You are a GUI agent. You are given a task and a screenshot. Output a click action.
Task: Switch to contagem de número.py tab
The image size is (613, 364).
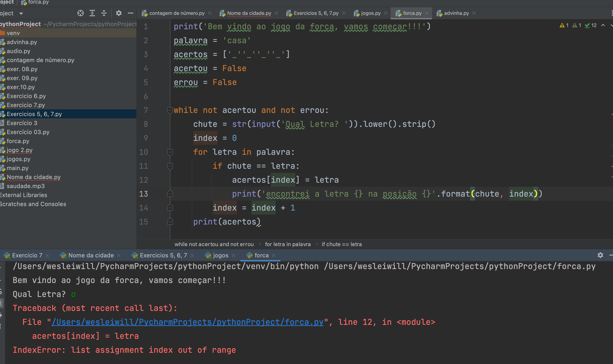(177, 13)
